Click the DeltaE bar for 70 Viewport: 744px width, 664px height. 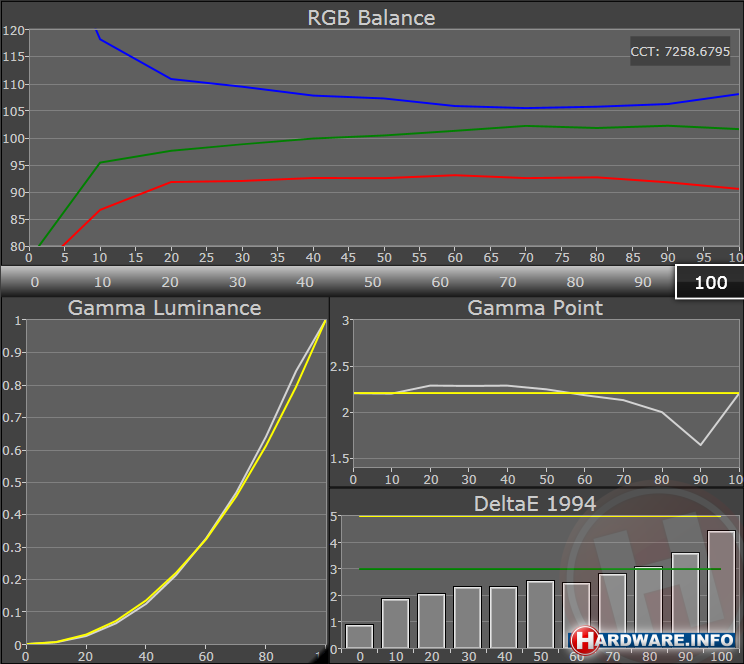click(x=612, y=611)
